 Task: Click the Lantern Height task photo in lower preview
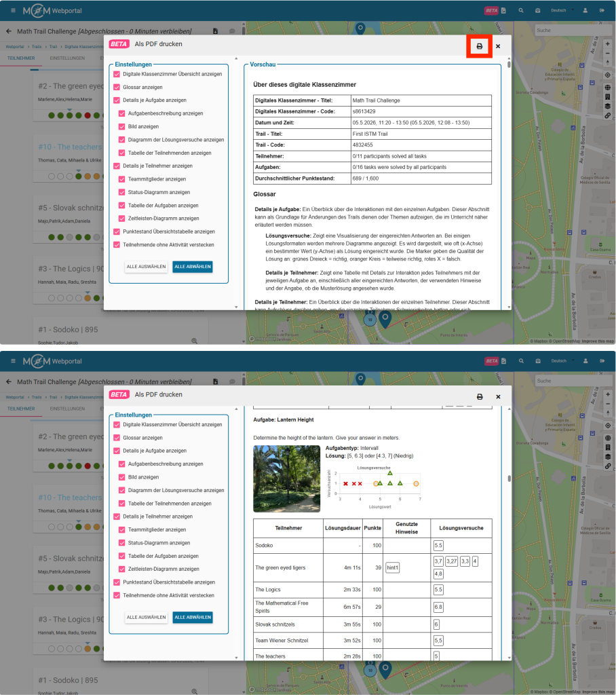(x=287, y=478)
